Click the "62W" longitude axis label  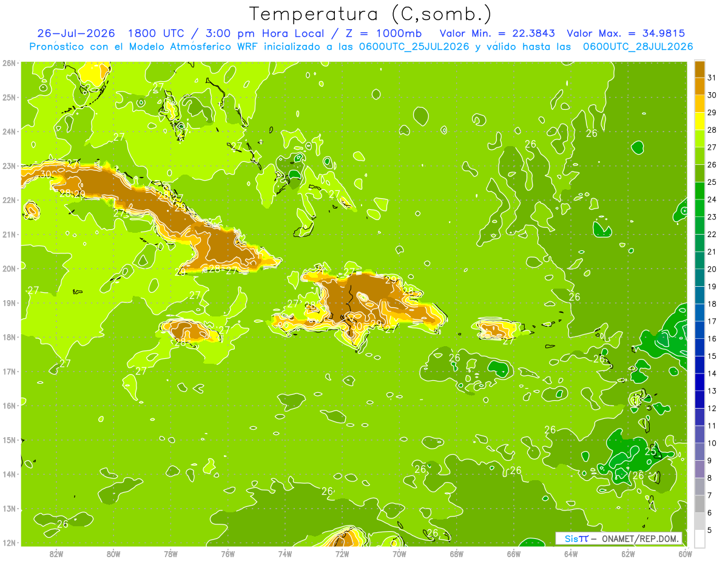pos(629,554)
